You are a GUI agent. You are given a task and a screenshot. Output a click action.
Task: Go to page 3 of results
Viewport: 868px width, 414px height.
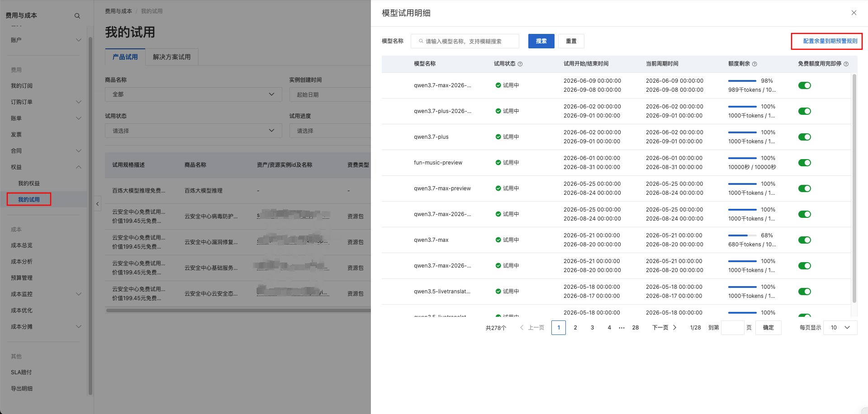click(x=592, y=328)
